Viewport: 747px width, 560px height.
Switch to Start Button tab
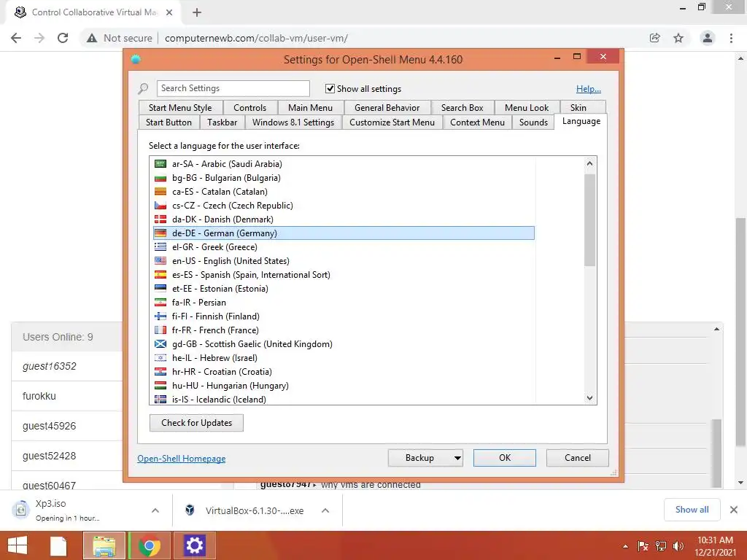(x=169, y=122)
